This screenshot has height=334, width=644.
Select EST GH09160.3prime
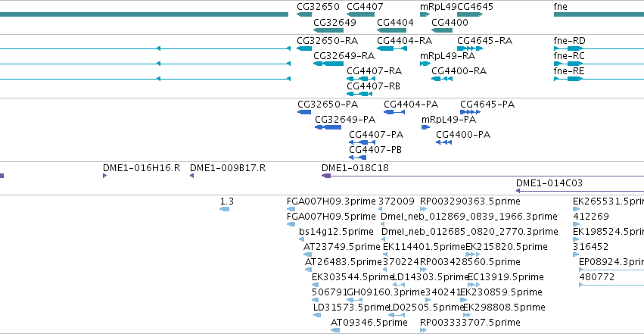[354, 301]
